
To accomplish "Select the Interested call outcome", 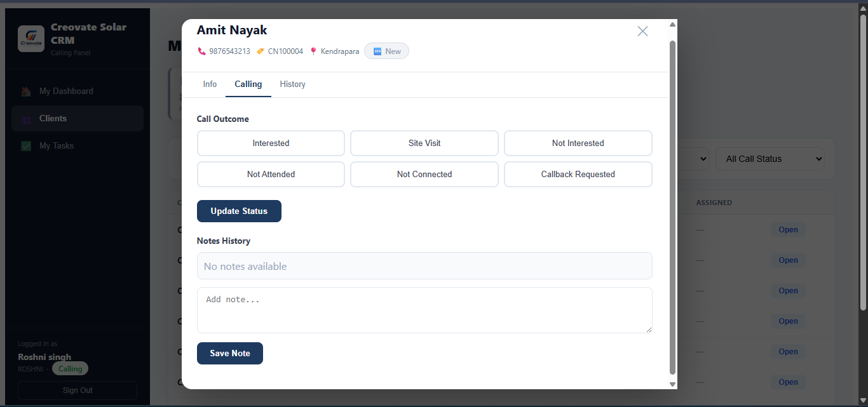I will pyautogui.click(x=271, y=143).
